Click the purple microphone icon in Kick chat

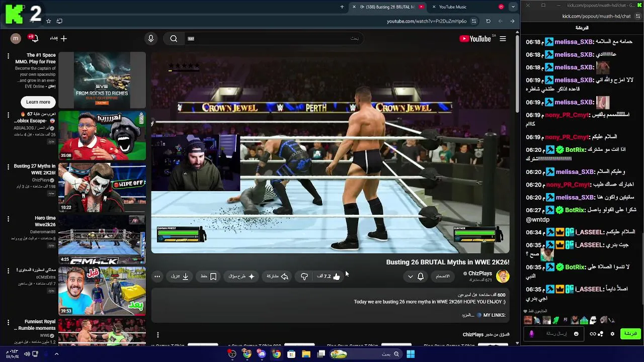pyautogui.click(x=531, y=334)
